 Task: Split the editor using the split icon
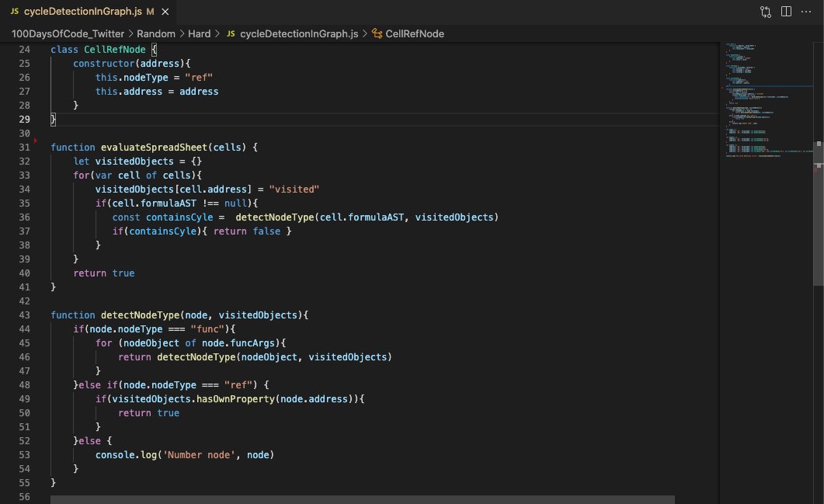tap(785, 12)
